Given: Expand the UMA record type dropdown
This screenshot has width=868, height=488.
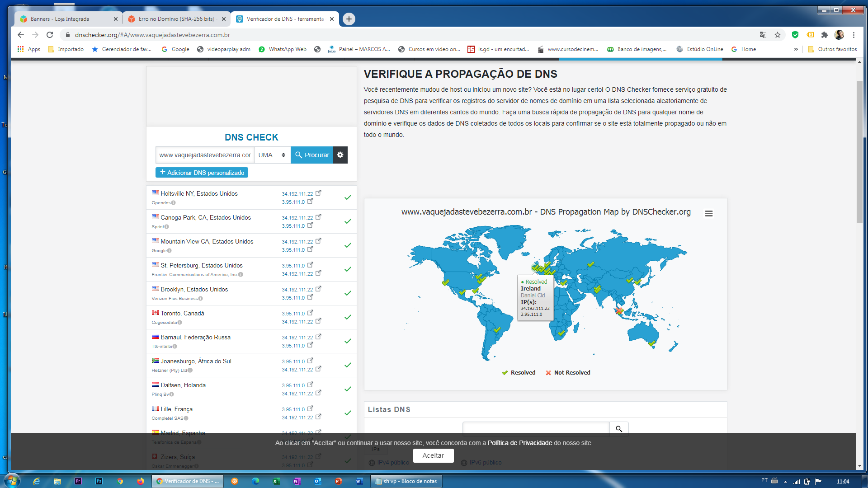Looking at the screenshot, I should click(272, 155).
